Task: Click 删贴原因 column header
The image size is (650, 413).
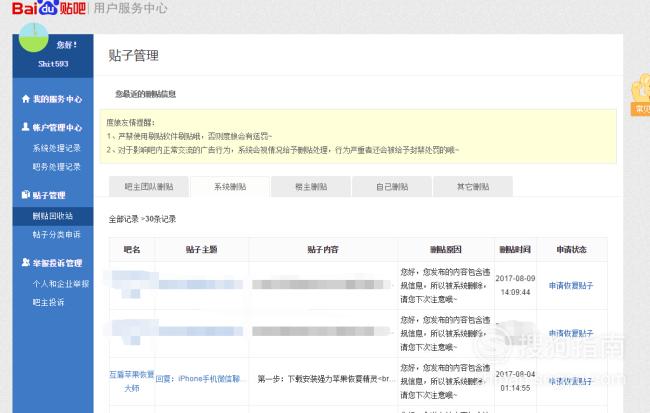Action: pos(446,249)
